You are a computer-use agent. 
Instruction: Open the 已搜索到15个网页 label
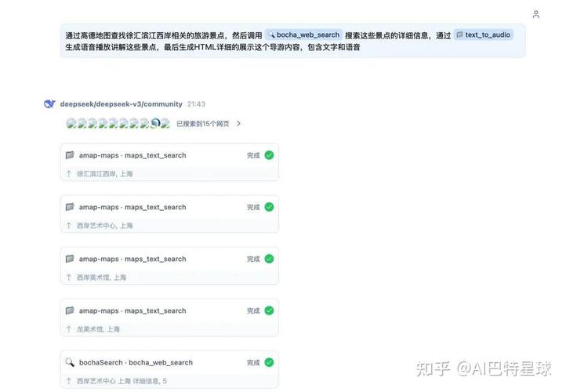[202, 123]
